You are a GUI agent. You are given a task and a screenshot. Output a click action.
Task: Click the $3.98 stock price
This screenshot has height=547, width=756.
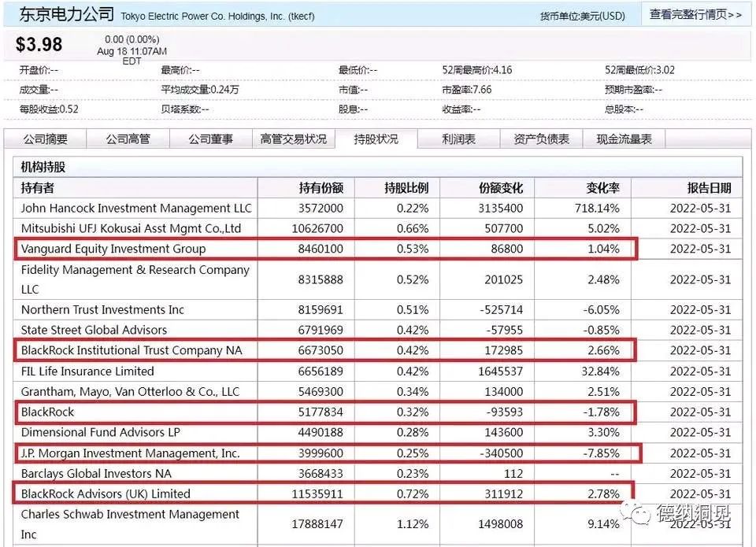[39, 44]
